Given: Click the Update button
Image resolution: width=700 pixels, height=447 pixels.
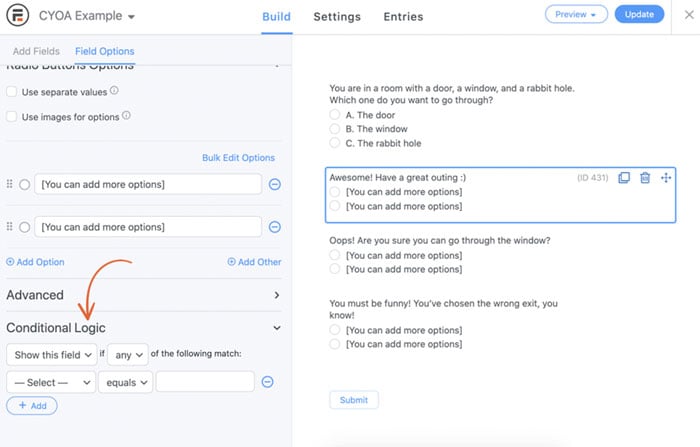Looking at the screenshot, I should (x=639, y=15).
